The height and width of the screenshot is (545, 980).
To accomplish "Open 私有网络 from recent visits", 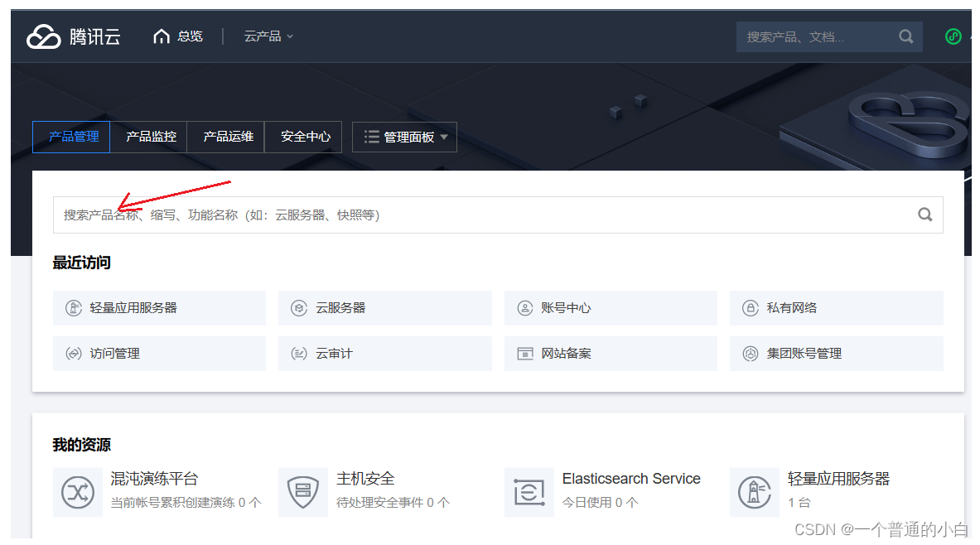I will (836, 308).
